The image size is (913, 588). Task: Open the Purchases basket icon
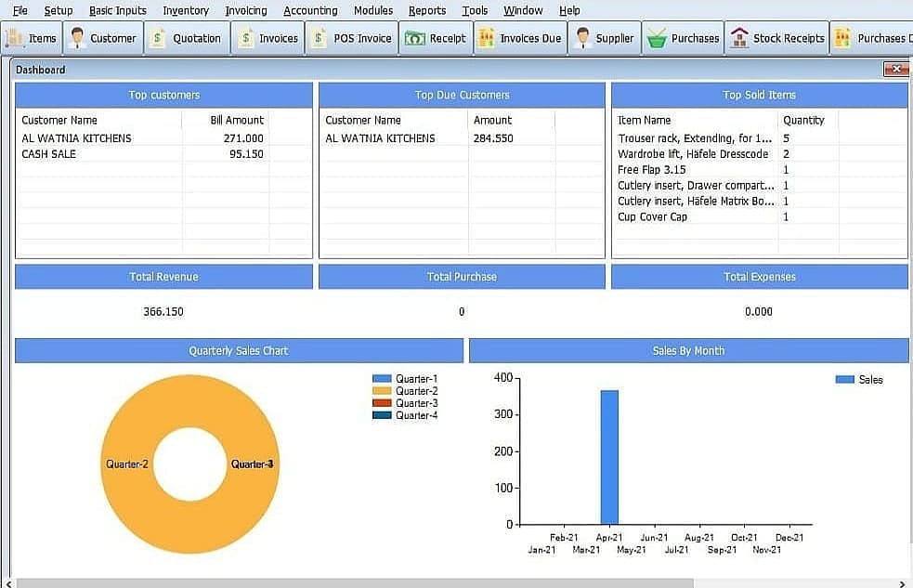point(682,38)
